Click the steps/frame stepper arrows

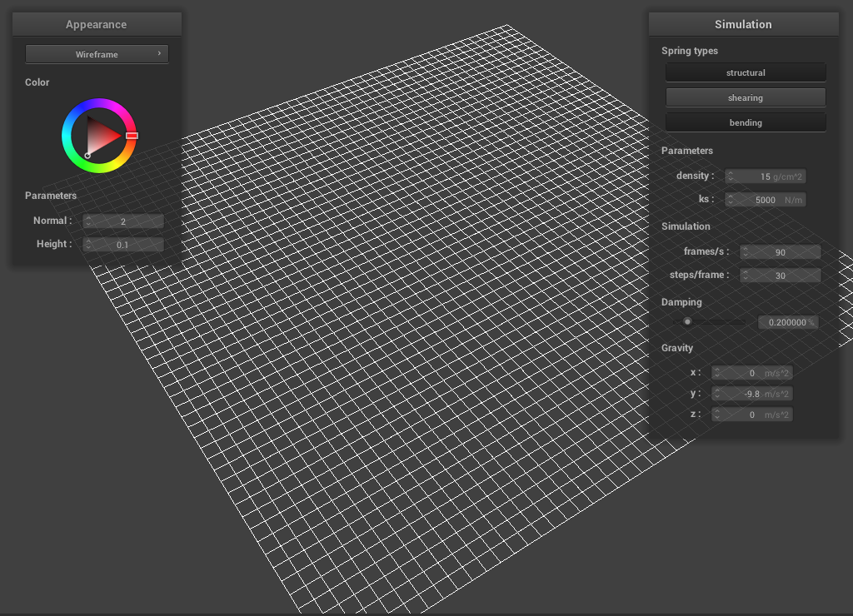point(746,275)
